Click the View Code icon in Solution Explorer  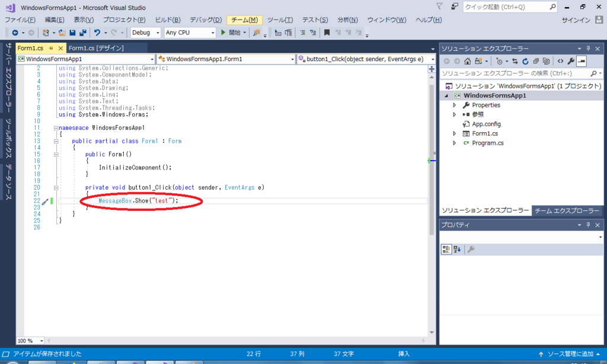point(560,61)
